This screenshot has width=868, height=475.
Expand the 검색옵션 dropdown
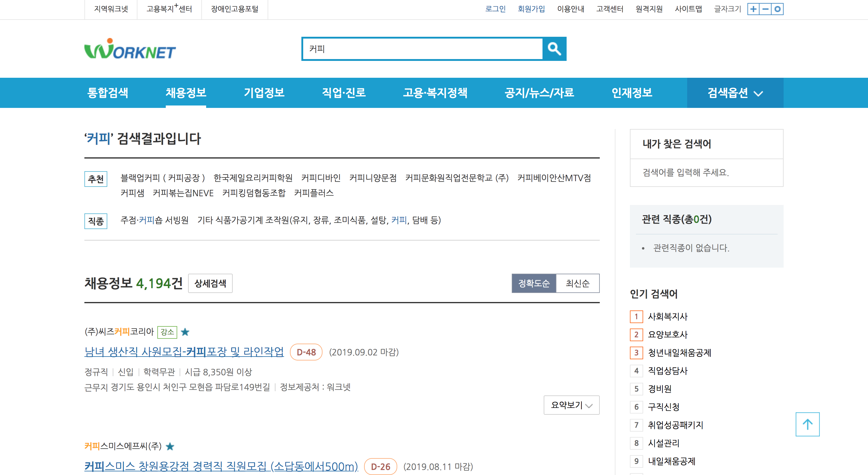(x=735, y=93)
